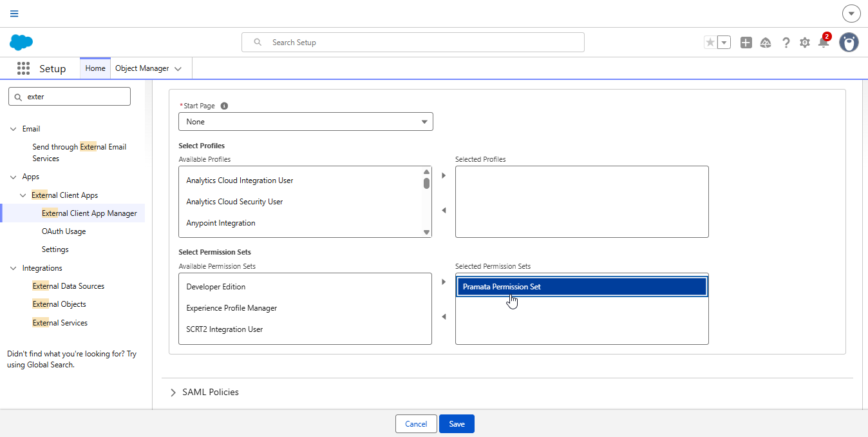Open the Start Page dropdown
Image resolution: width=868 pixels, height=437 pixels.
[306, 122]
